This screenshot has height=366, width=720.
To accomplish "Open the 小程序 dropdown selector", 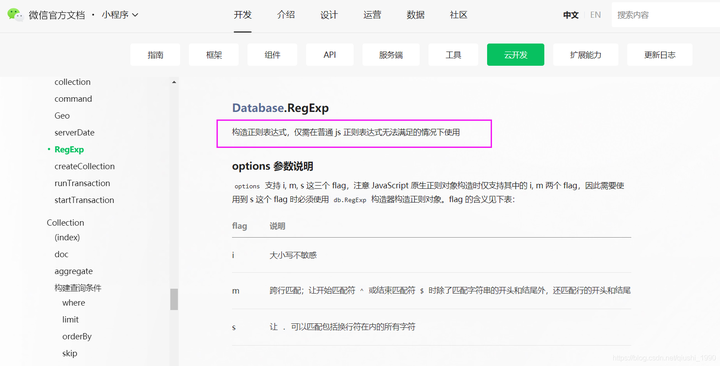I will point(120,15).
